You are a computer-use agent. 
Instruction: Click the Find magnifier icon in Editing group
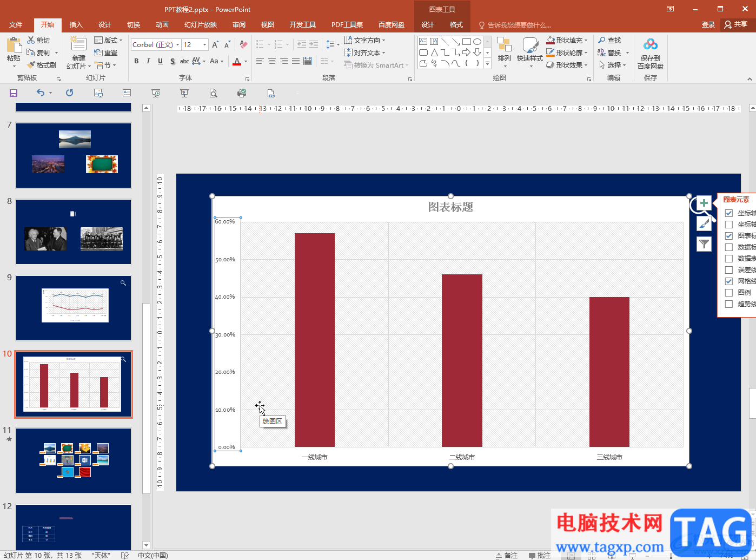(602, 40)
